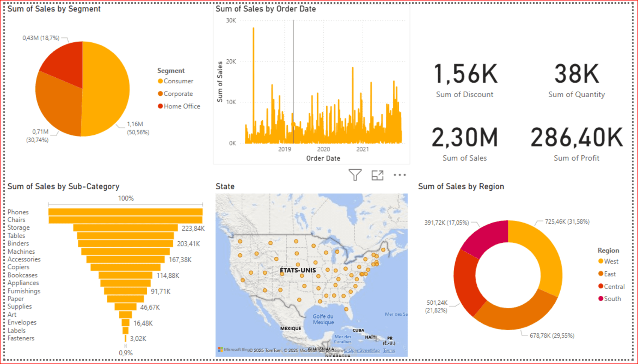Click the 'Consumer' legend label
This screenshot has width=638, height=364.
click(178, 81)
